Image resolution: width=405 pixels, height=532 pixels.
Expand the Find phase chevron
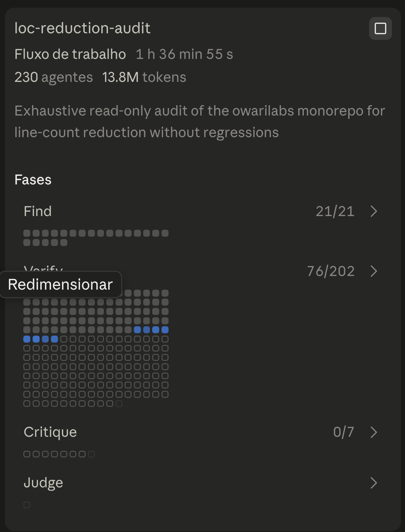pyautogui.click(x=374, y=211)
